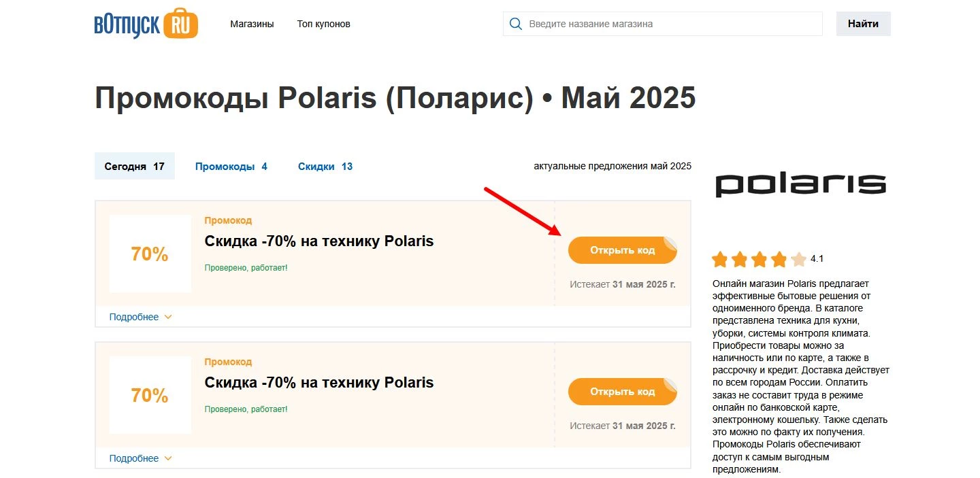Switch to the 'Скидки 13' tab
The image size is (980, 478).
(x=325, y=166)
